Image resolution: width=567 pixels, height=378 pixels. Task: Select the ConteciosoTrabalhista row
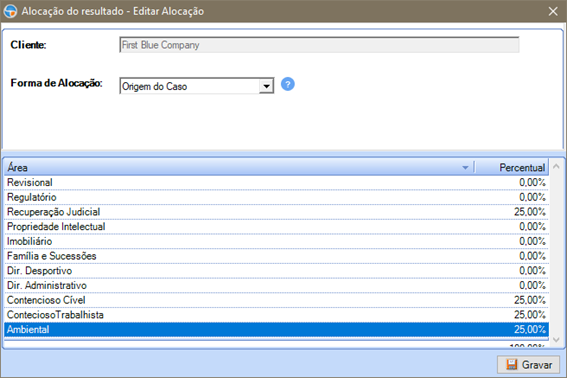tap(276, 315)
